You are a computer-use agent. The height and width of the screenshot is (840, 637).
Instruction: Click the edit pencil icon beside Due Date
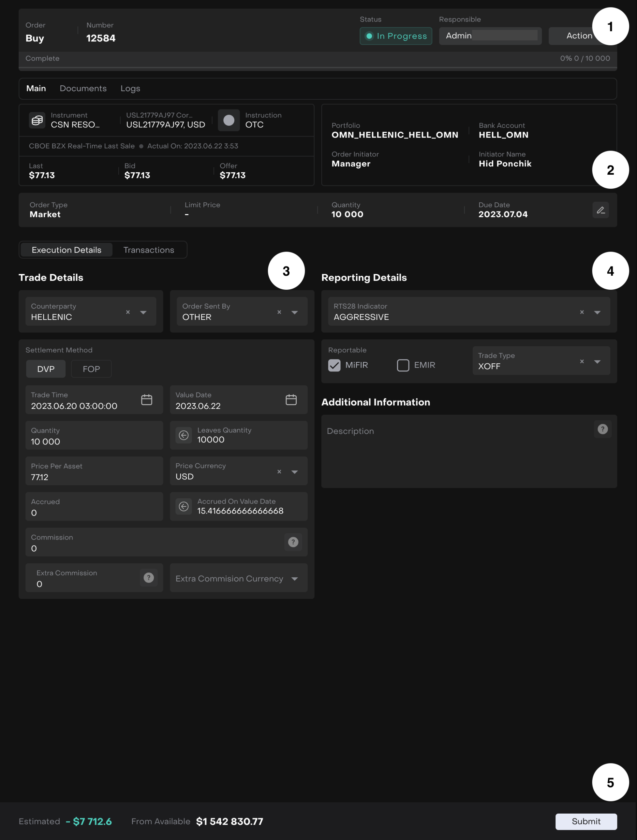pyautogui.click(x=600, y=210)
